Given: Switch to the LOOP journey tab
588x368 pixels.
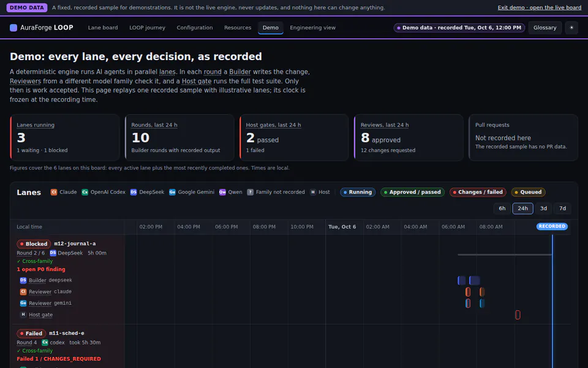Looking at the screenshot, I should (x=147, y=28).
